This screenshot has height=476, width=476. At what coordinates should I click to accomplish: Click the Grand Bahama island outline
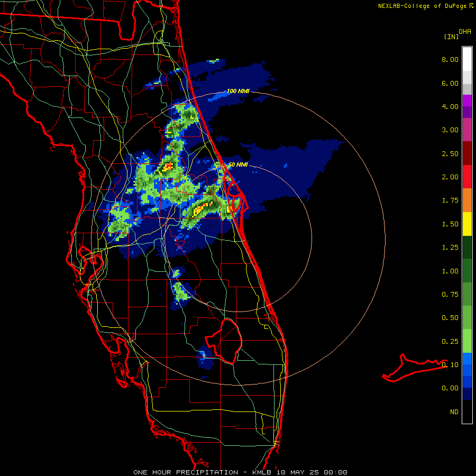tap(415, 368)
